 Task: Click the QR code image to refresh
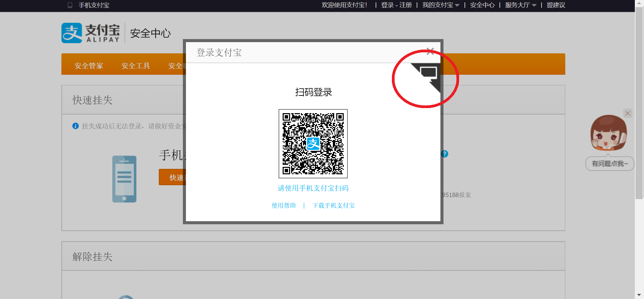(313, 144)
